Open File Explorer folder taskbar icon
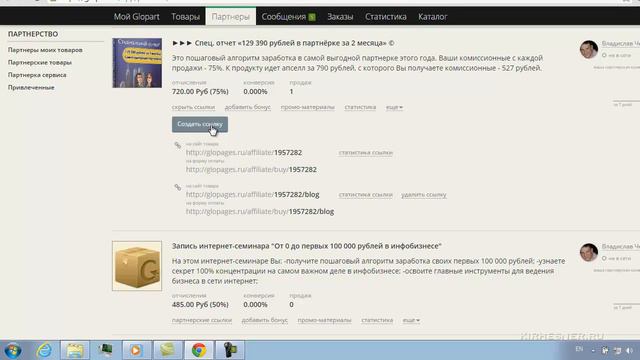 [x=75, y=350]
